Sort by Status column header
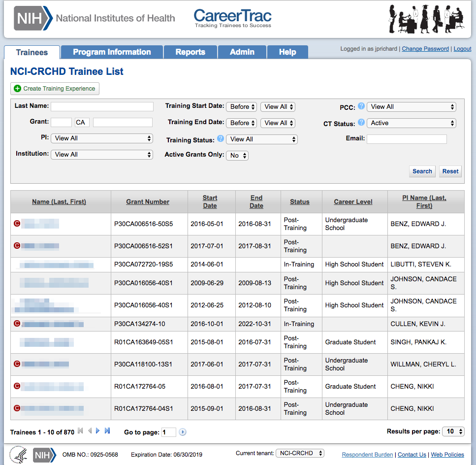This screenshot has height=465, width=476. coord(300,201)
